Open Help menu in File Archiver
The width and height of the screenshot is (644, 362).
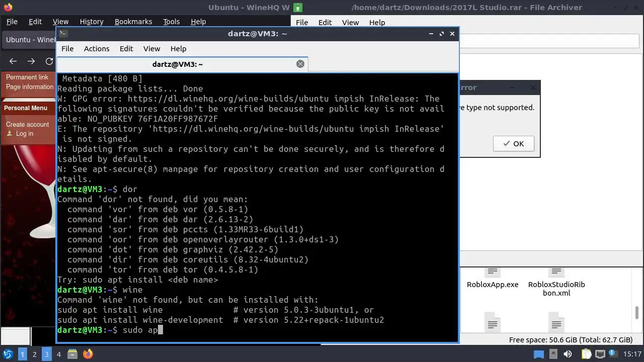pos(377,22)
